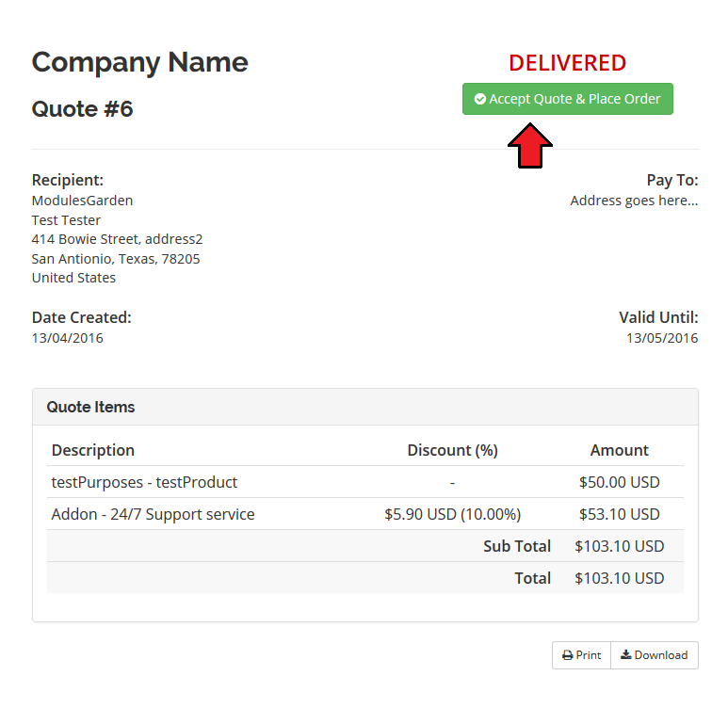The height and width of the screenshot is (724, 728).
Task: Click testPurposes - testProduct row description
Action: coord(144,482)
